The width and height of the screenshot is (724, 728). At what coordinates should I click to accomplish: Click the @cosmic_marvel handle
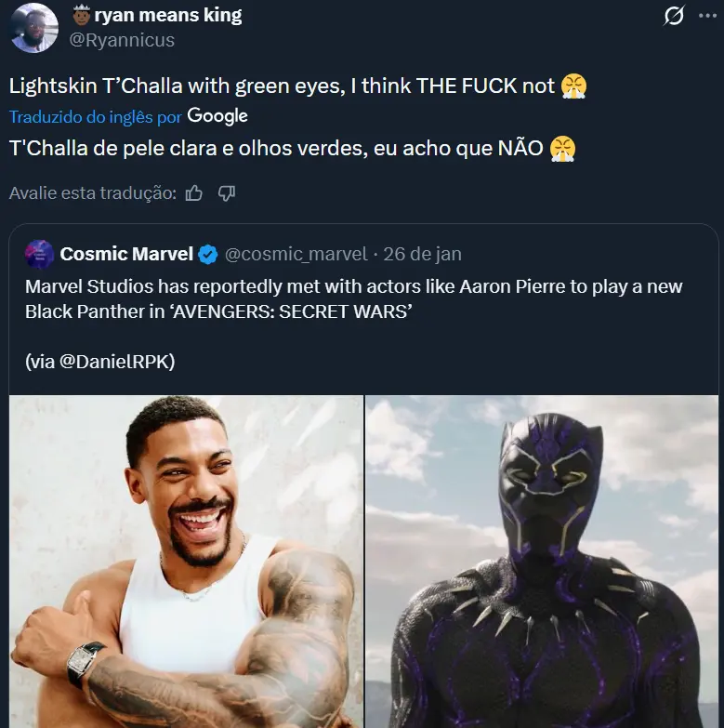[296, 254]
